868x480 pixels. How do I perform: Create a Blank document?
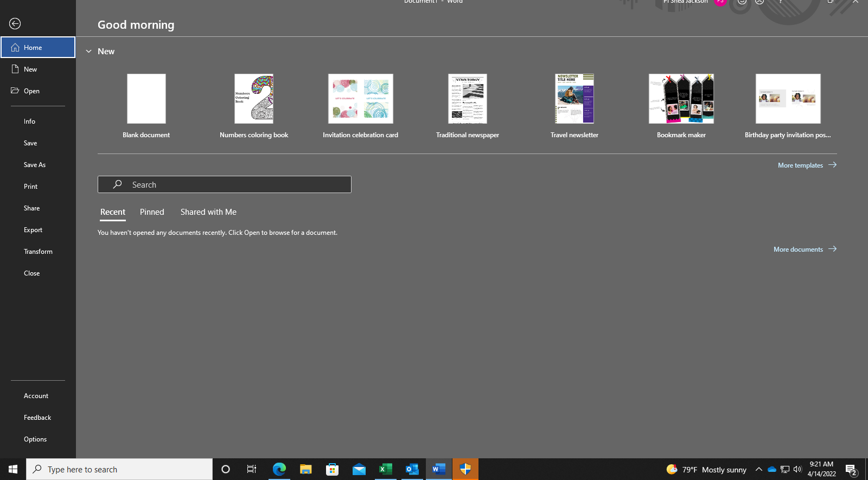(146, 99)
